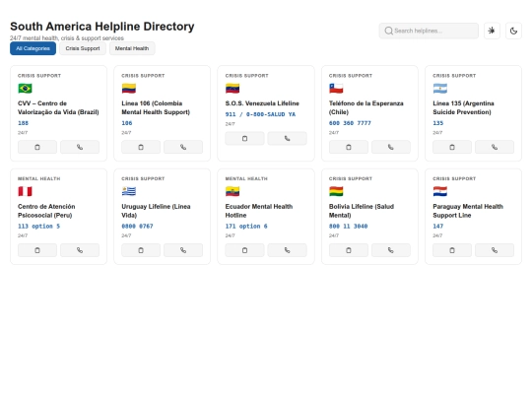Call Uruguay Lifeline Linea Vida
This screenshot has height=399, width=532.
click(183, 250)
